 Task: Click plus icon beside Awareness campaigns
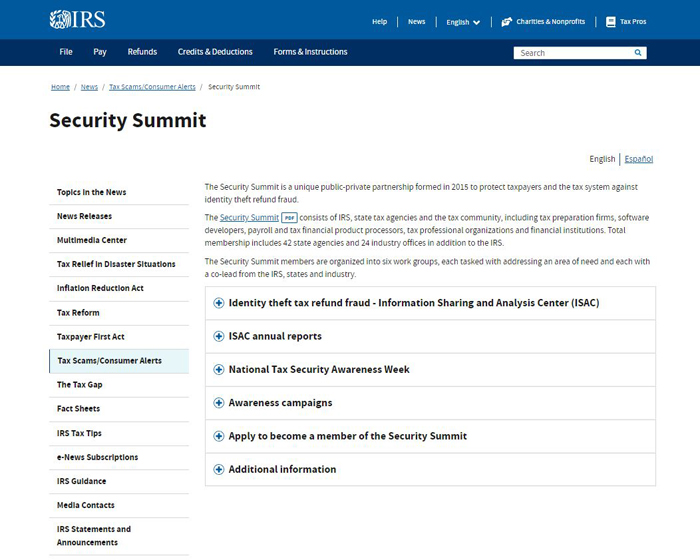[x=219, y=403]
